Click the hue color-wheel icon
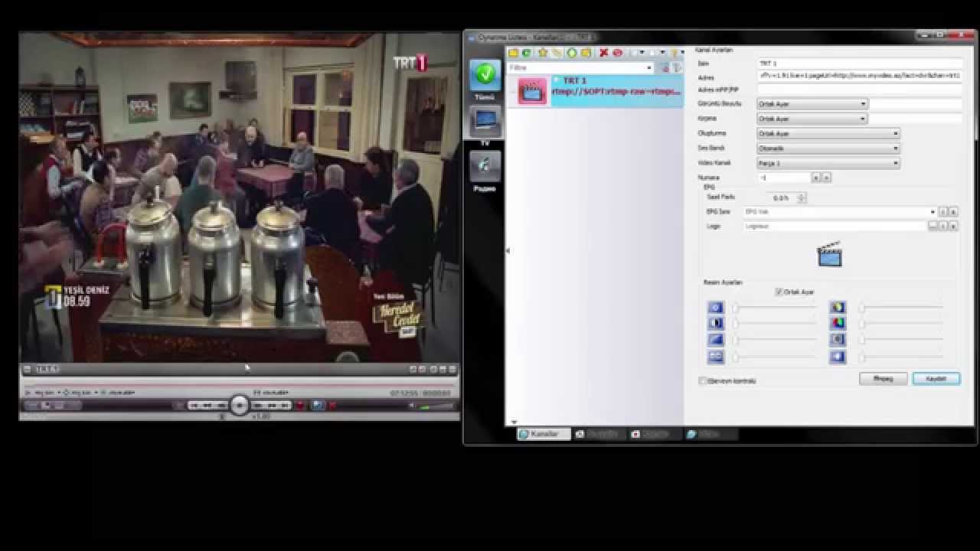Viewport: 980px width, 551px height. [838, 308]
